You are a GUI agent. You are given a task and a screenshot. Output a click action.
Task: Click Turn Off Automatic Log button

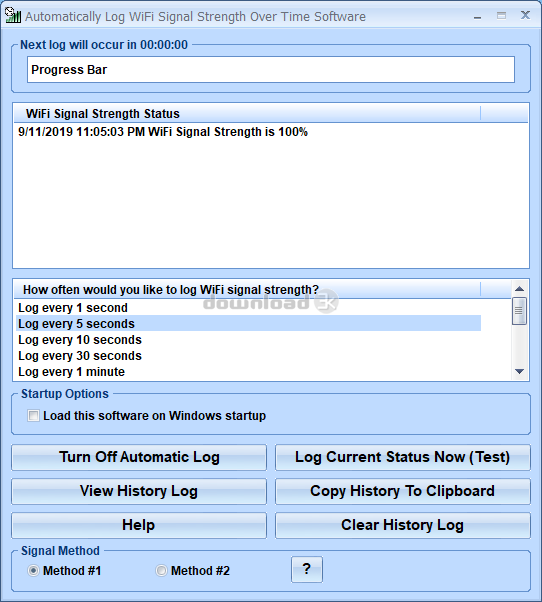click(139, 457)
